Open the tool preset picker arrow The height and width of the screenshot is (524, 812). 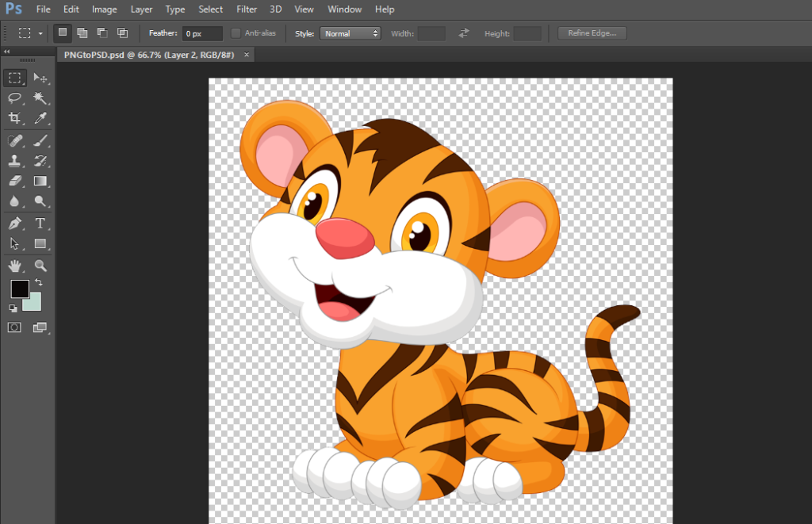(40, 34)
